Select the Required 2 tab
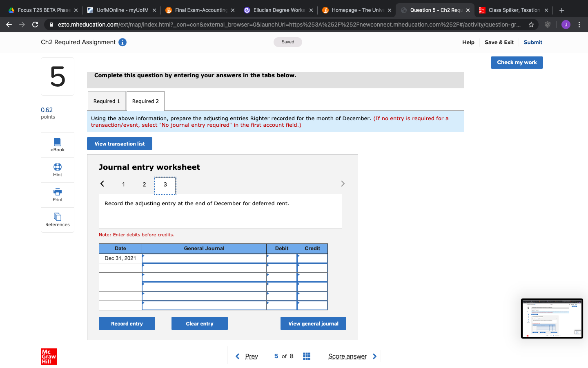Image resolution: width=588 pixels, height=368 pixels. coord(145,101)
